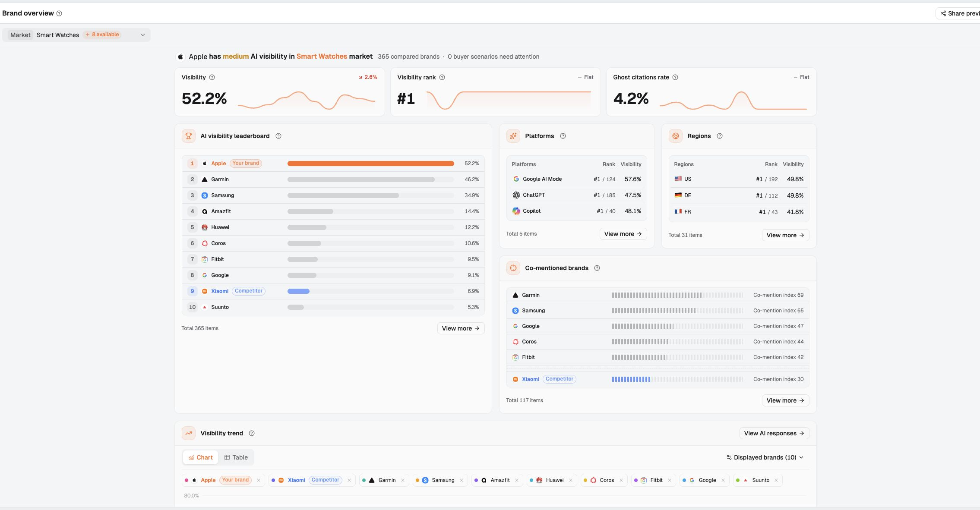980x510 pixels.
Task: Click the Ghost citations rate help icon
Action: point(675,77)
